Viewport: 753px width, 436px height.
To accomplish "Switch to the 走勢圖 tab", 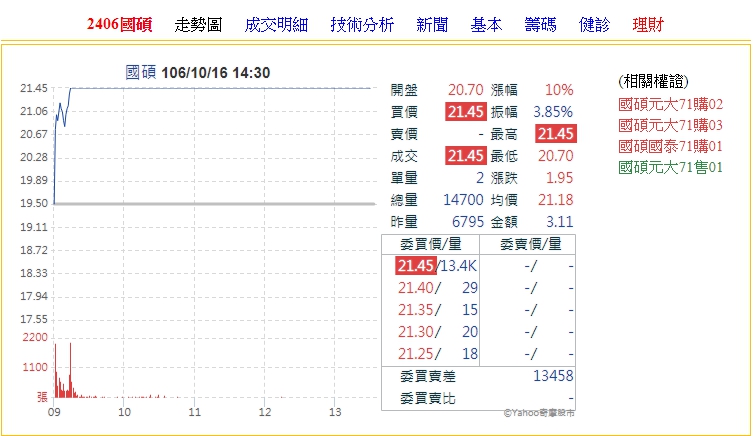I will 198,24.
